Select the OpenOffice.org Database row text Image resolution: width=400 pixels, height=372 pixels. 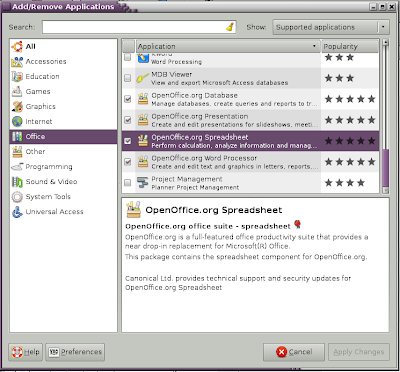pos(234,99)
